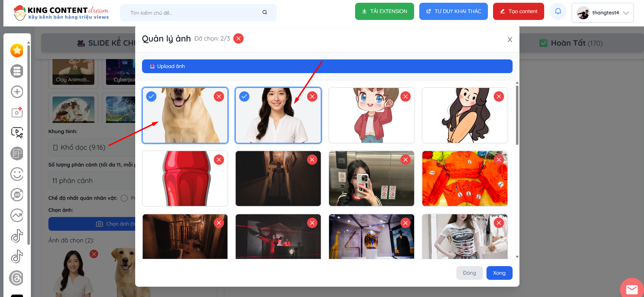This screenshot has height=297, width=644.
Task: Toggle character consistency mode radio button
Action: click(x=124, y=198)
